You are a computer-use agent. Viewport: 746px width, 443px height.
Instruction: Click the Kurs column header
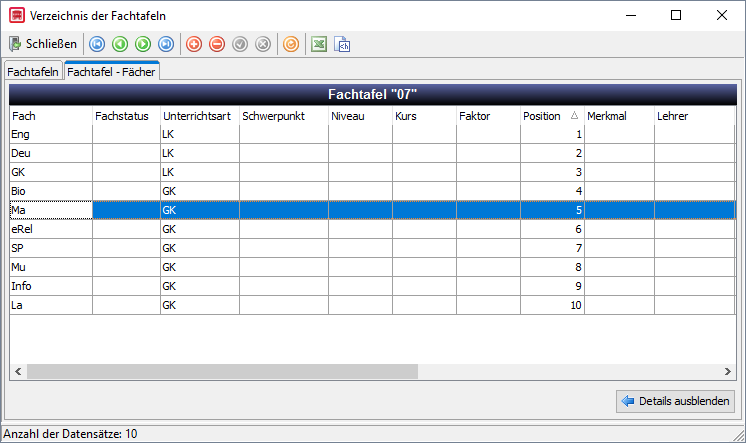(424, 116)
